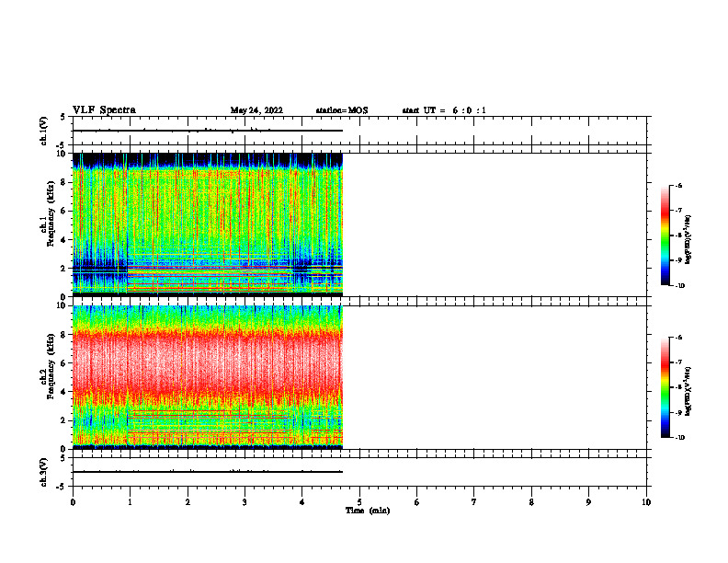Click time axis tick label "1"

[x=130, y=502]
